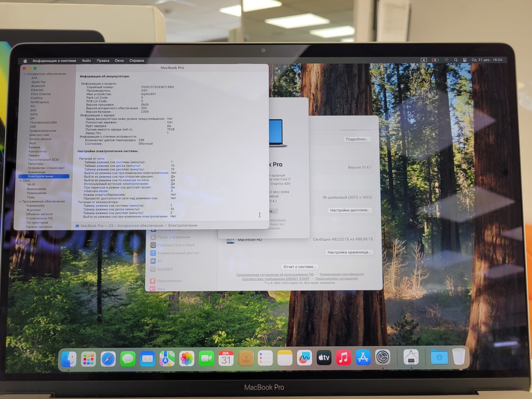Click battery charging icon in menu bar
The width and height of the screenshot is (532, 399).
435,60
